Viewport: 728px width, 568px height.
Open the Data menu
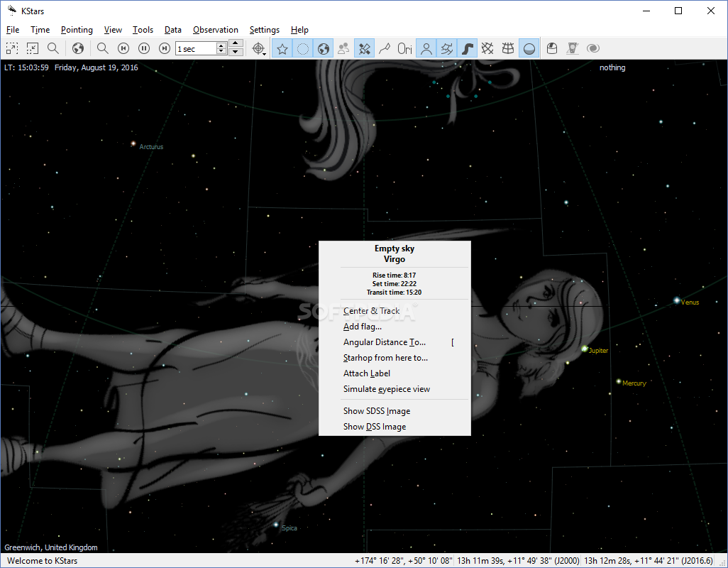172,30
